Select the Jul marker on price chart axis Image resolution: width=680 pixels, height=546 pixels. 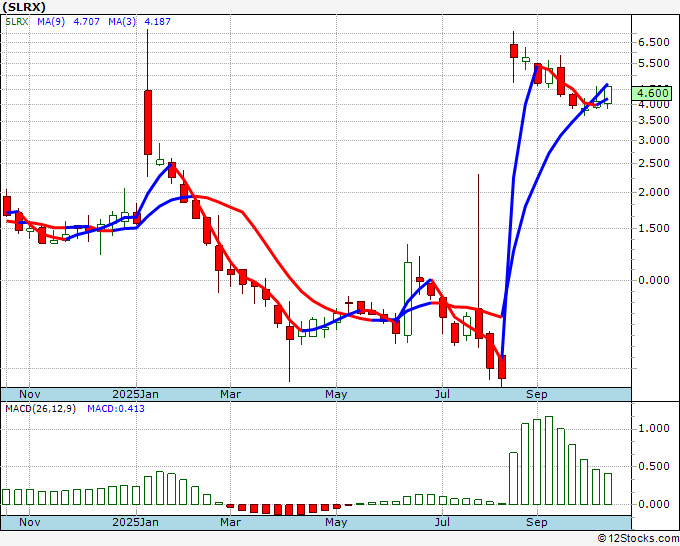[x=442, y=394]
